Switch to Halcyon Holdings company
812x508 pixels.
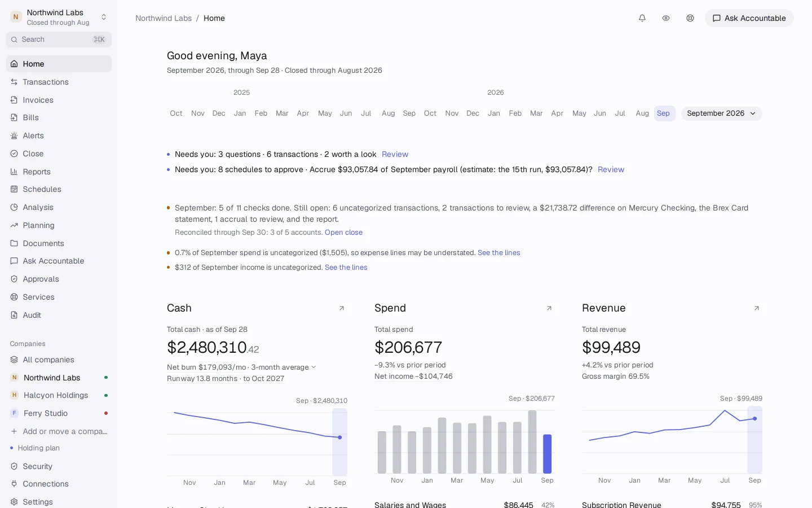pos(59,395)
